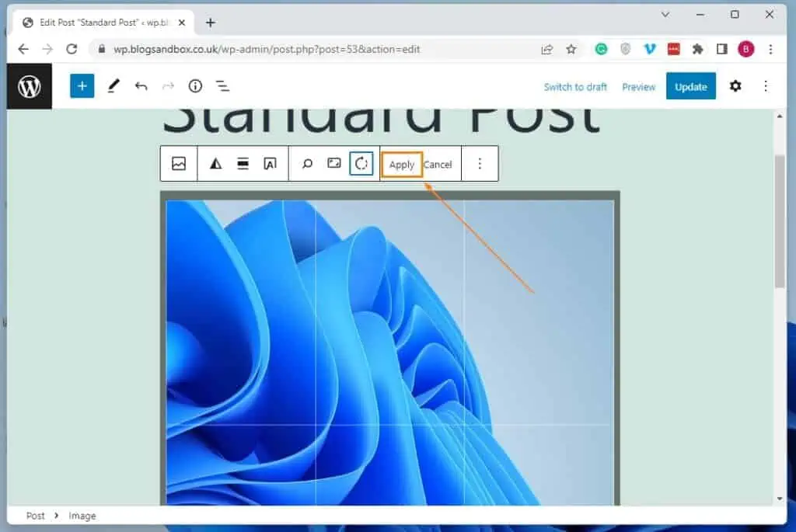Open the block inserter plus button
Image resolution: width=796 pixels, height=532 pixels.
[82, 85]
